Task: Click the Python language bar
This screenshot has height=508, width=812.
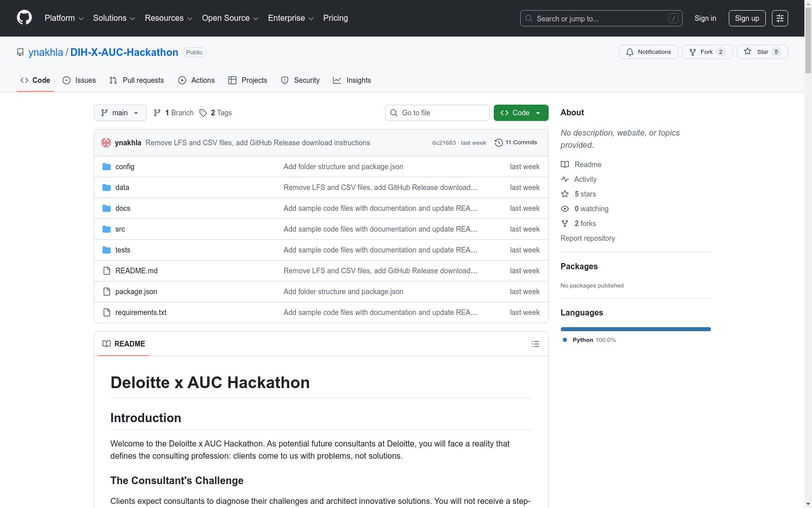Action: [x=636, y=329]
